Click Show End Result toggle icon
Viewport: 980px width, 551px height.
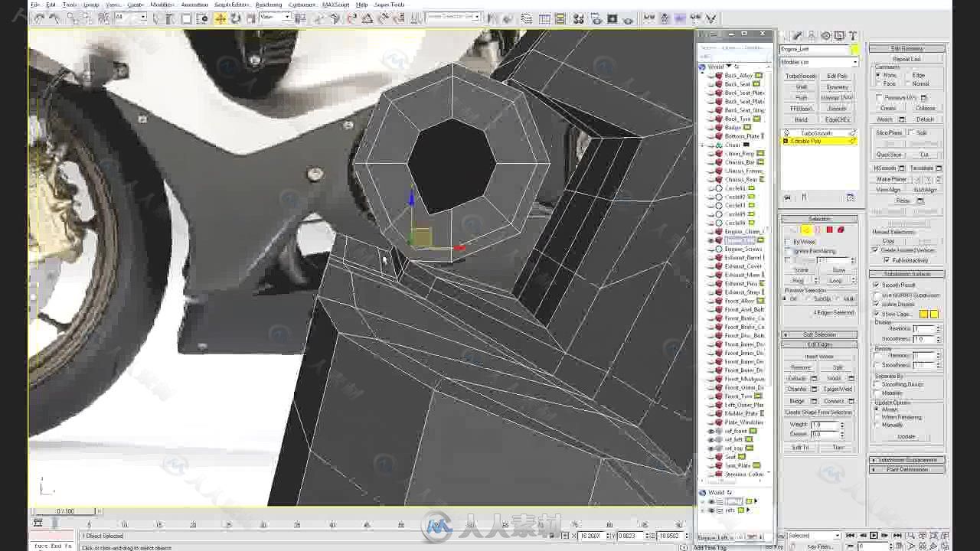pos(803,197)
